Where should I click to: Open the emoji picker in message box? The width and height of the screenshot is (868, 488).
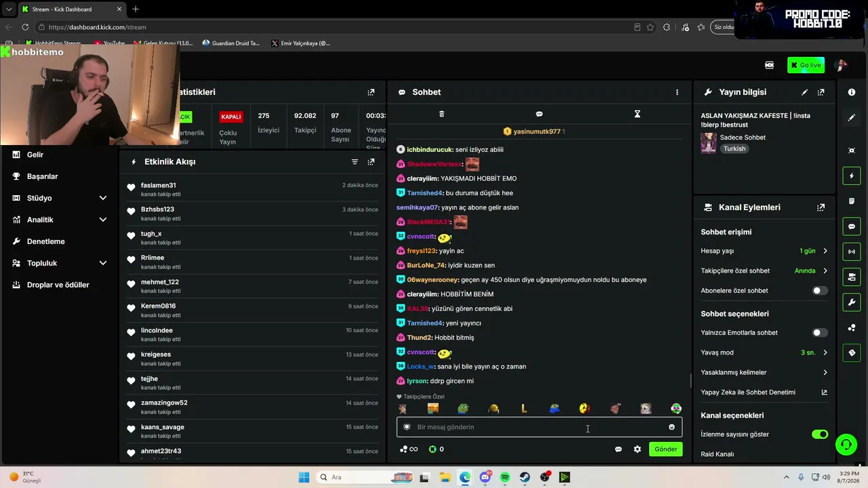(x=672, y=427)
